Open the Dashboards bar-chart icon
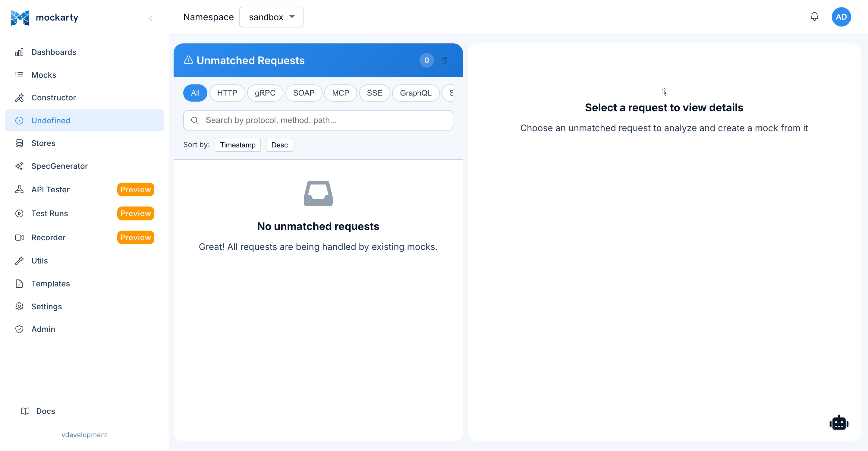 [x=19, y=52]
